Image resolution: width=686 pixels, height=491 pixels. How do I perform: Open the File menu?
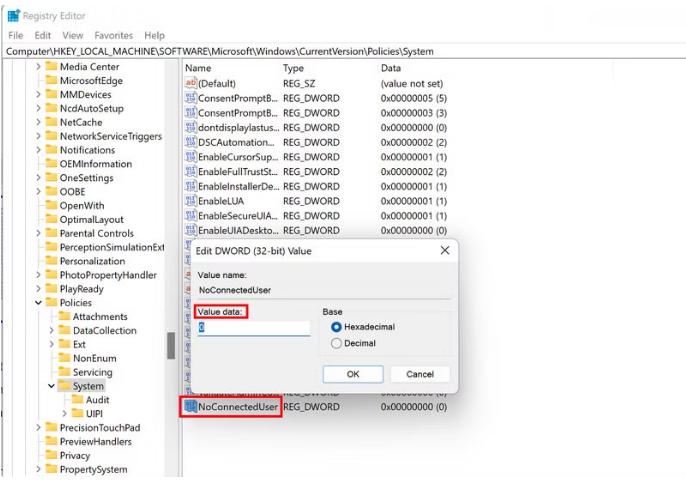coord(16,35)
